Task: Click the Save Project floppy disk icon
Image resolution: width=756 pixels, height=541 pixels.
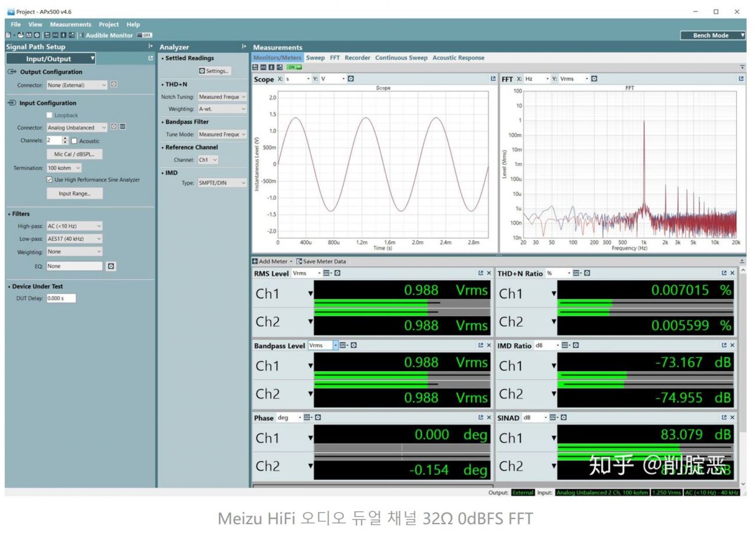Action: click(29, 35)
